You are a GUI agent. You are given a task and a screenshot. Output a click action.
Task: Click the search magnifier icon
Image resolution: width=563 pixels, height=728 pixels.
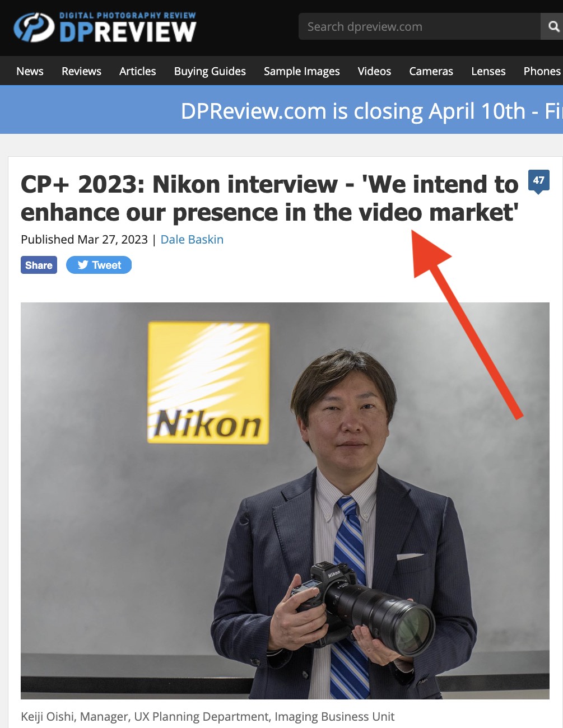[553, 26]
